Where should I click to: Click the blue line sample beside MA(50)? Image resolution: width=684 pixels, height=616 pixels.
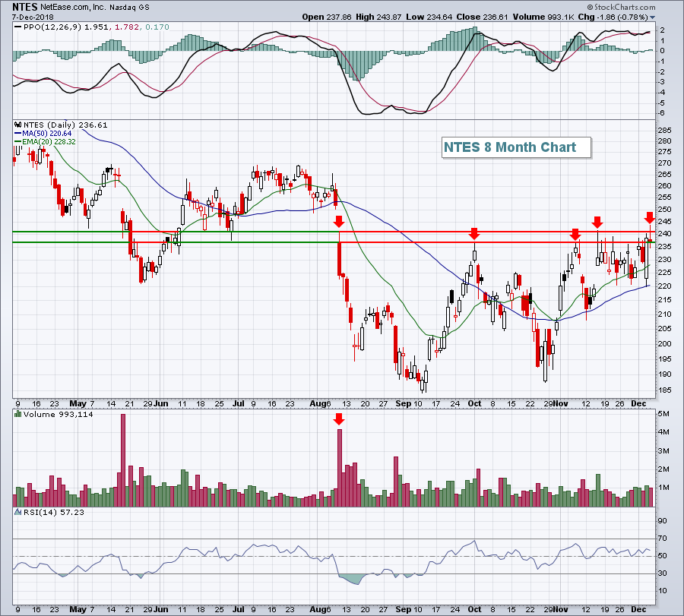click(18, 134)
